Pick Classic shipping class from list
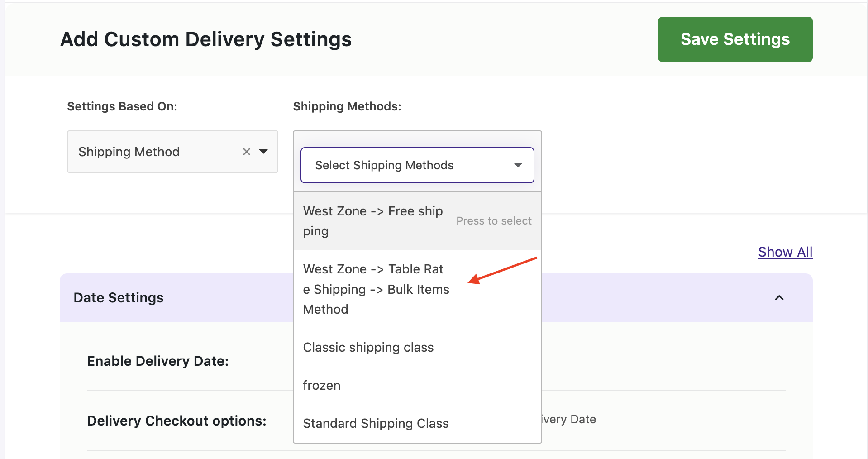The image size is (868, 459). [x=368, y=347]
